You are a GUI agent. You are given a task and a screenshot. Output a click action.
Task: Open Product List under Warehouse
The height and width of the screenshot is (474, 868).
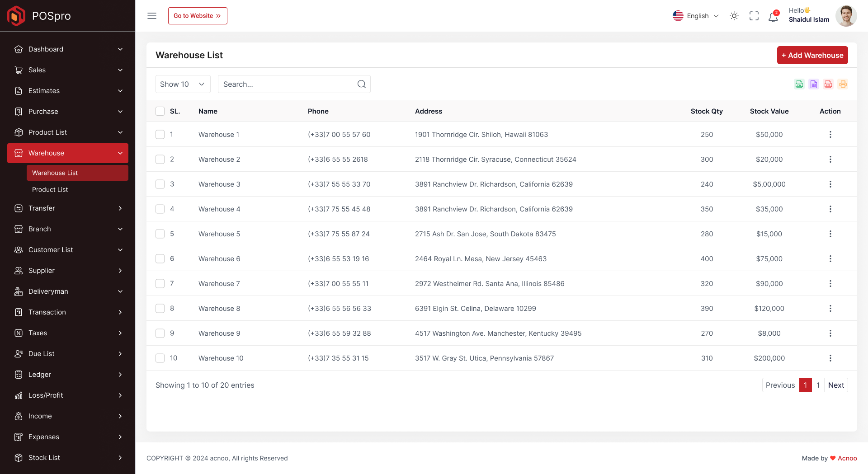pyautogui.click(x=77, y=190)
